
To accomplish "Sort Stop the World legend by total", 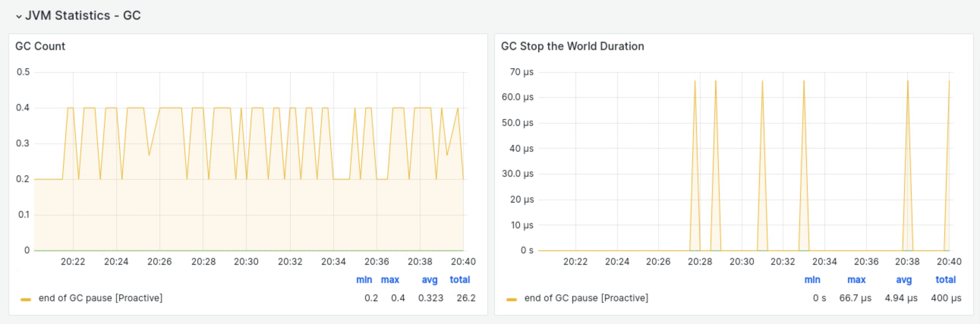I will [x=946, y=280].
